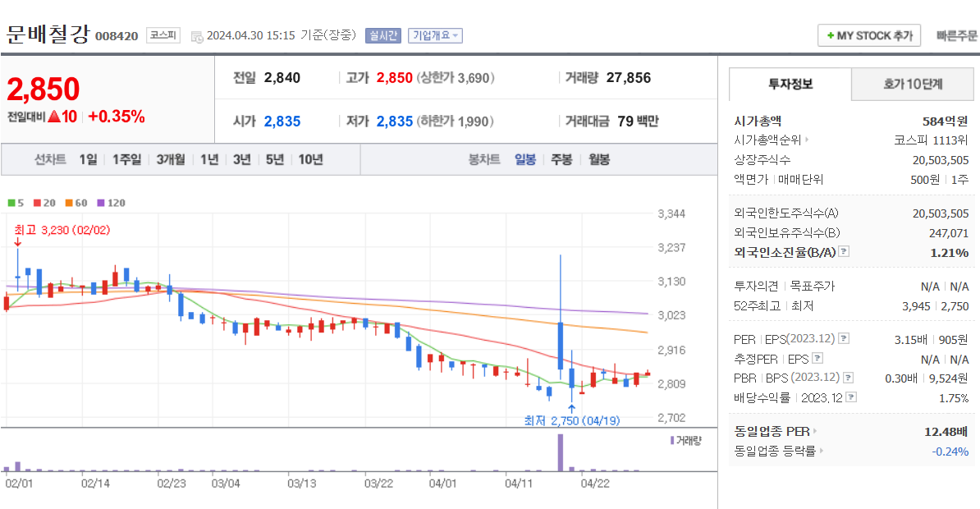Click the 액면가 value 500원

(x=925, y=180)
